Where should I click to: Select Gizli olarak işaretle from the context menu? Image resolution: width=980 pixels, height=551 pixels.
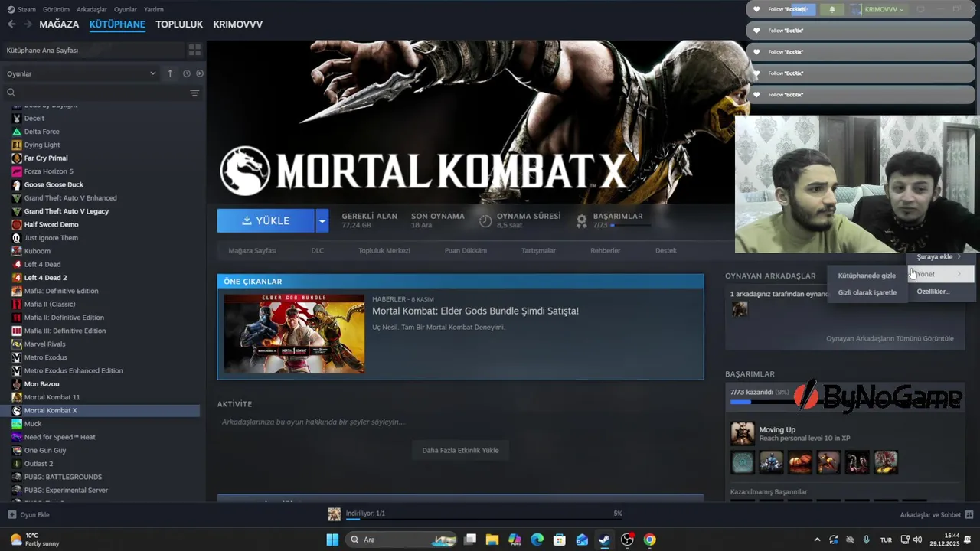click(x=867, y=292)
